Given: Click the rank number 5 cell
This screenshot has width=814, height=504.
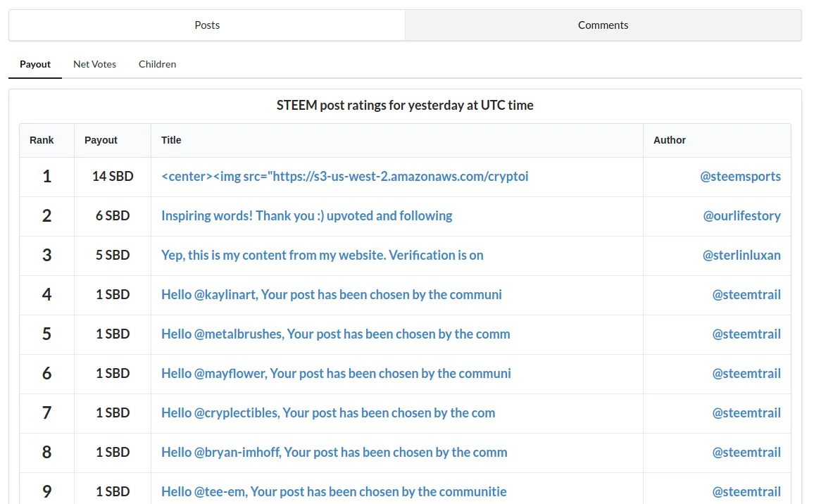Looking at the screenshot, I should tap(46, 334).
